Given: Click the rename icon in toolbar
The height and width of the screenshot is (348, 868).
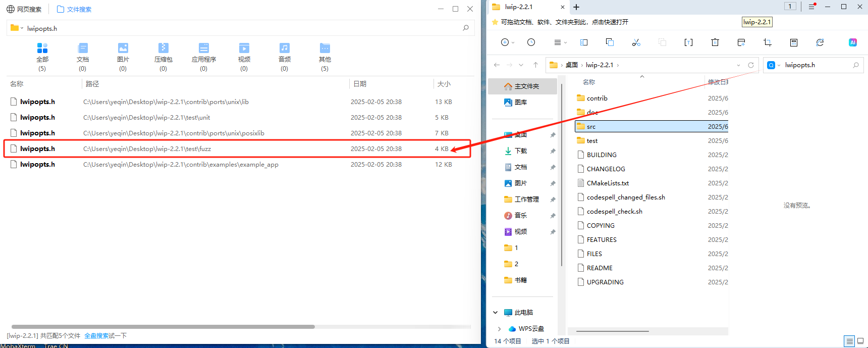Looking at the screenshot, I should (688, 42).
